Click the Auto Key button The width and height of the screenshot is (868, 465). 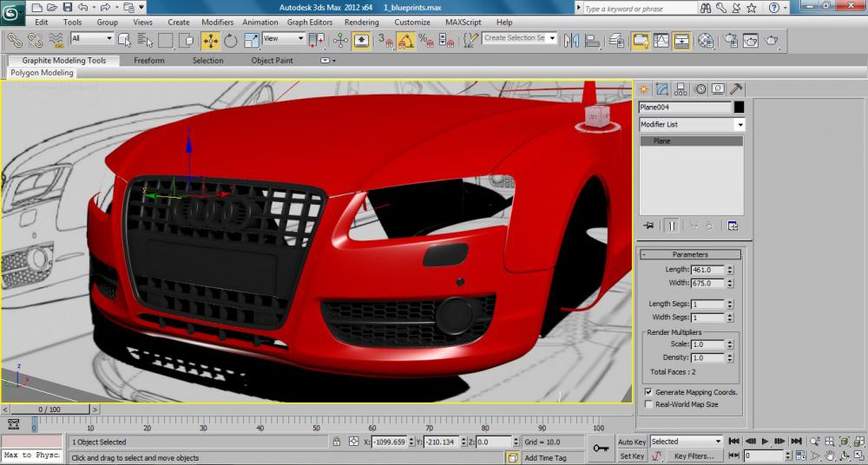pyautogui.click(x=632, y=442)
